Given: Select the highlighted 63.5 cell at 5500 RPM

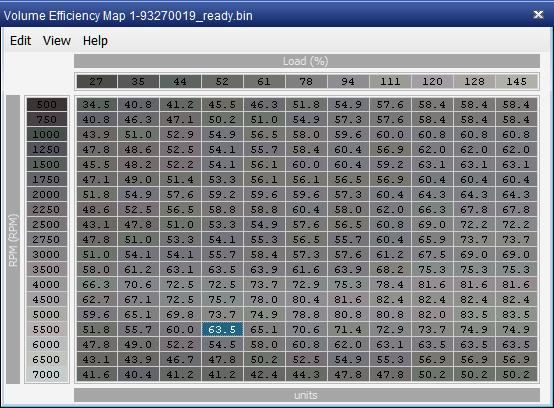Looking at the screenshot, I should point(222,330).
